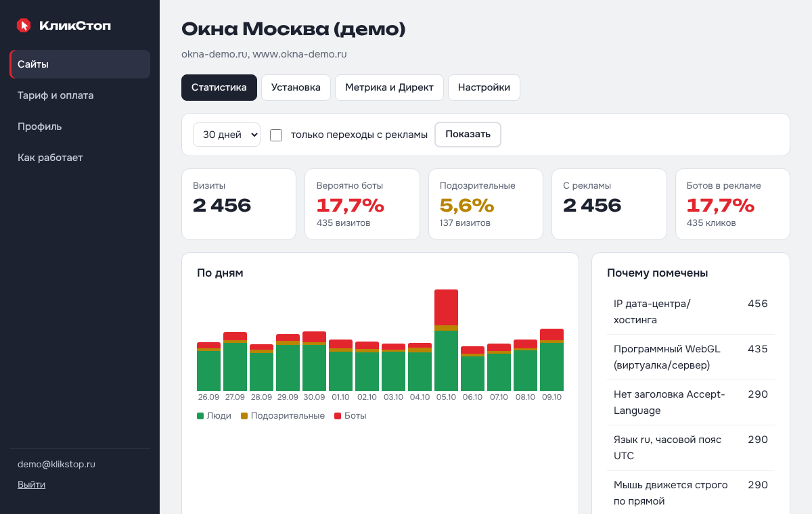
Task: Open the 30 дней period dropdown
Action: 227,135
